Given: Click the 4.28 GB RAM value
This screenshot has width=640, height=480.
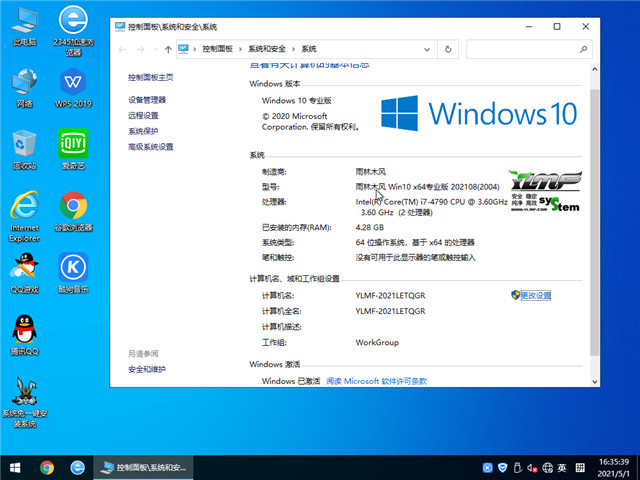Looking at the screenshot, I should pyautogui.click(x=369, y=227).
